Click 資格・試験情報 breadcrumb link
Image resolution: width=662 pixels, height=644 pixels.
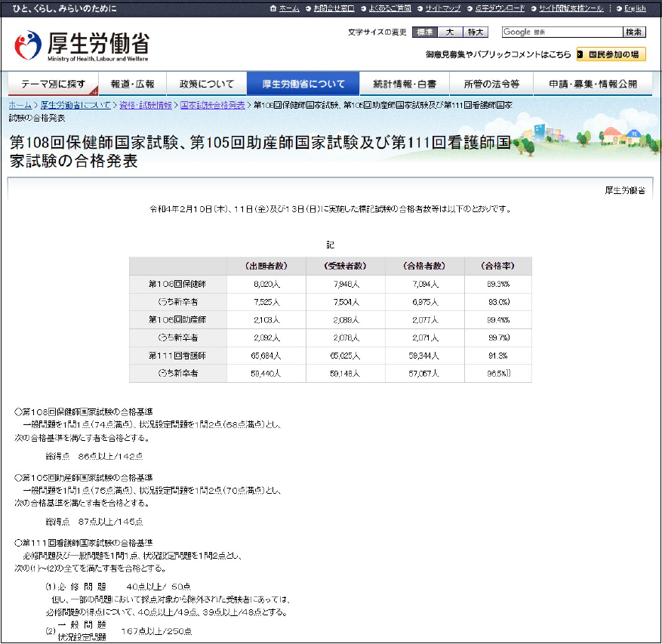tap(145, 105)
